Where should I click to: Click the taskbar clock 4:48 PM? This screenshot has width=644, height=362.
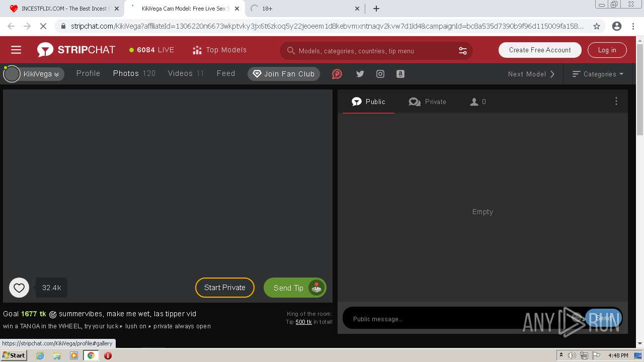[618, 355]
